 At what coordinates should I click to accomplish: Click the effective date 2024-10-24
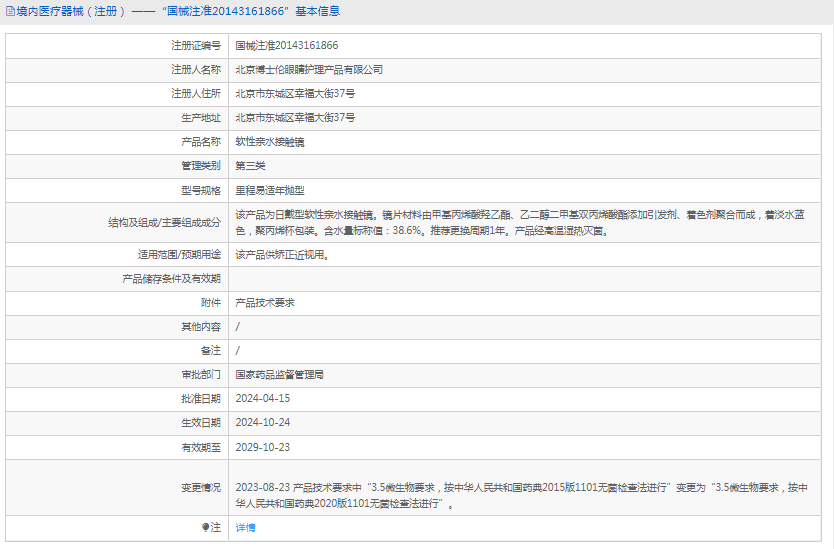pos(262,423)
